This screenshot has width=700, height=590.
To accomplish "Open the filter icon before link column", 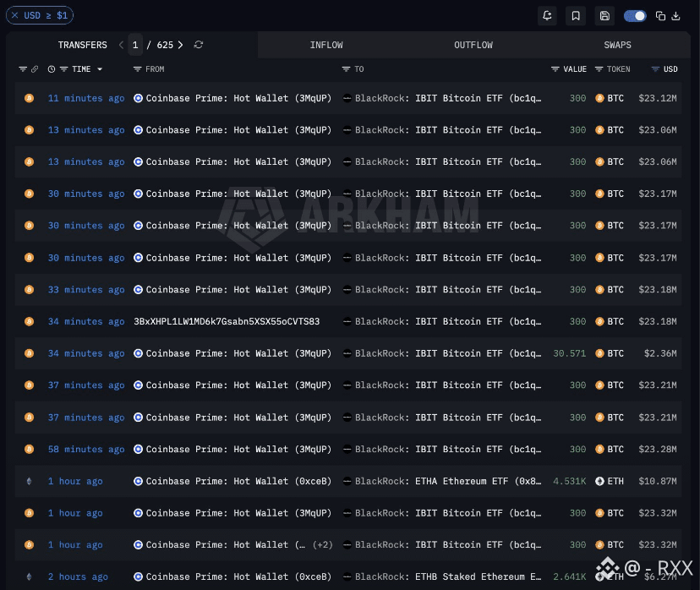I will (23, 69).
